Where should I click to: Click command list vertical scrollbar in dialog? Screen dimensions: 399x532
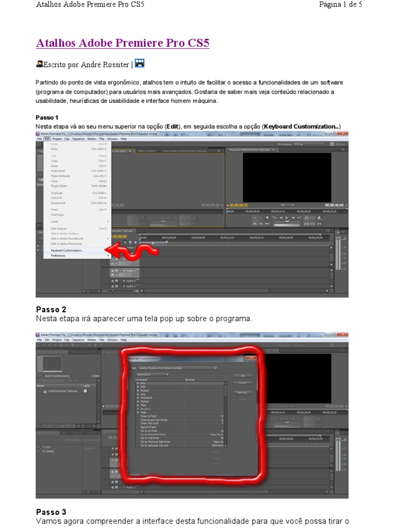coord(225,415)
